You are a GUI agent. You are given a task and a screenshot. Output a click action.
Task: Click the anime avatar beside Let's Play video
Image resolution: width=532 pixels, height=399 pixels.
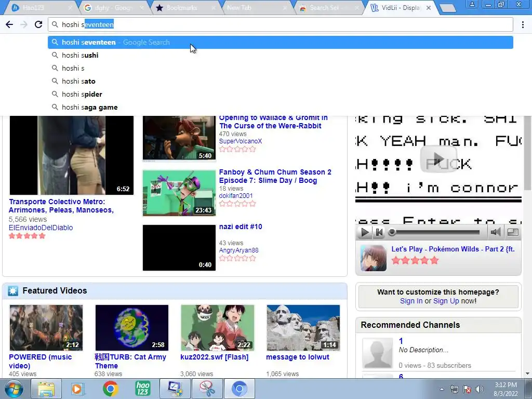click(x=373, y=258)
